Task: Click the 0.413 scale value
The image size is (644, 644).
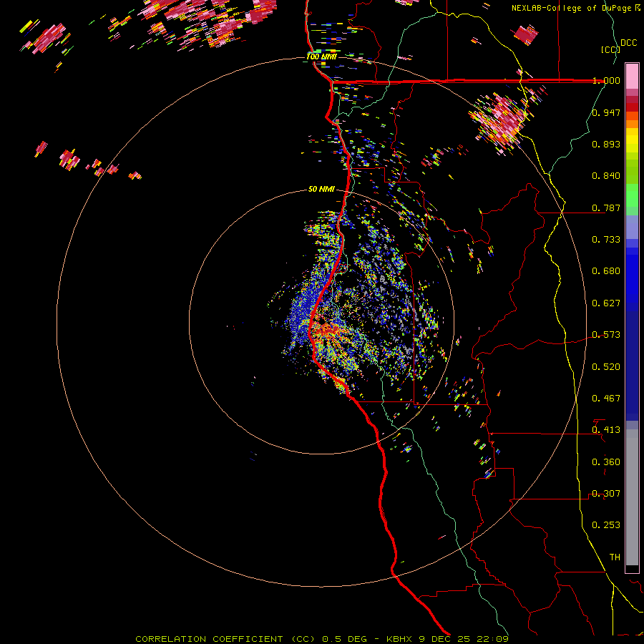Action: 606,430
